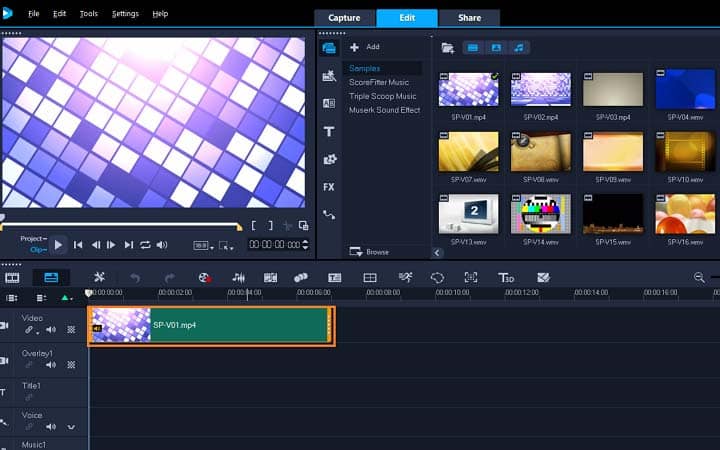This screenshot has width=720, height=450.
Task: Open the Pan and Zoom icon
Action: (471, 277)
